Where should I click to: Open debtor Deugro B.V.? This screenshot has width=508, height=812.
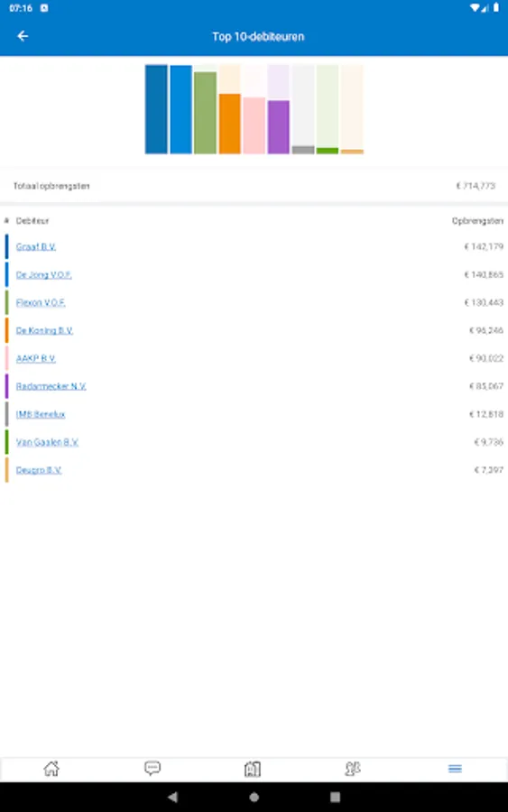pyautogui.click(x=39, y=470)
